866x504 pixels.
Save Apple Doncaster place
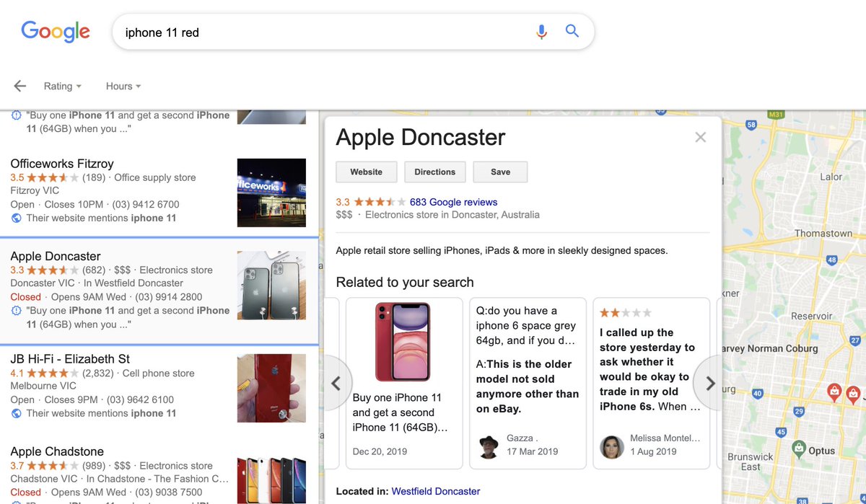[x=500, y=172]
